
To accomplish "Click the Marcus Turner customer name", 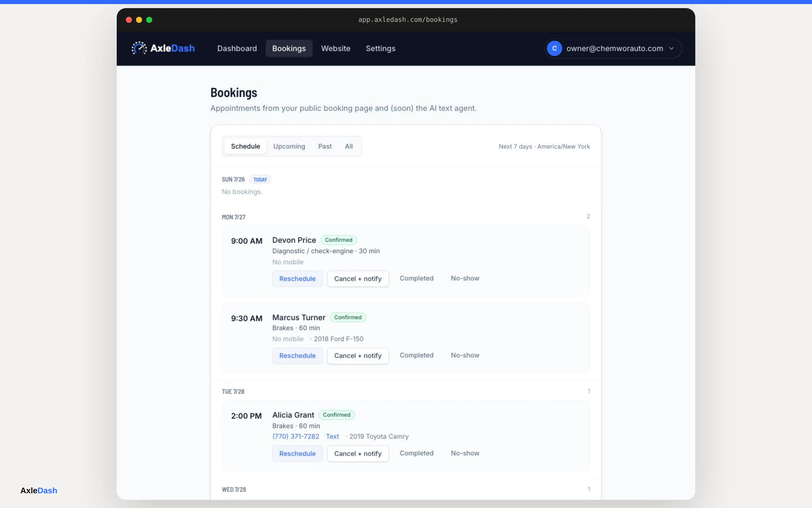I will [x=299, y=317].
